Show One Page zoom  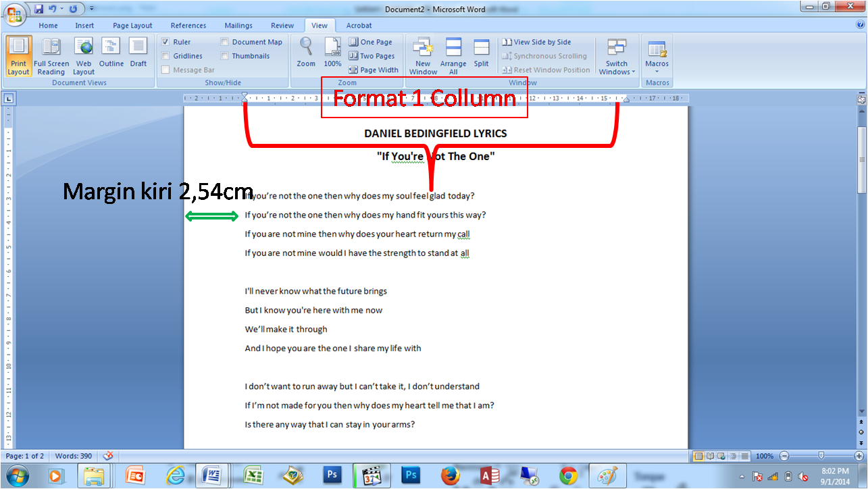[x=370, y=42]
